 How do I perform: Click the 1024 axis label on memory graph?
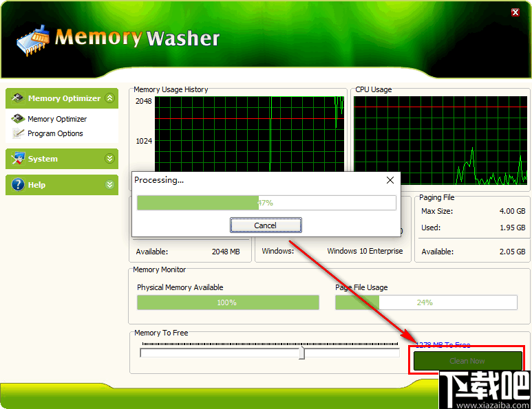pos(144,141)
